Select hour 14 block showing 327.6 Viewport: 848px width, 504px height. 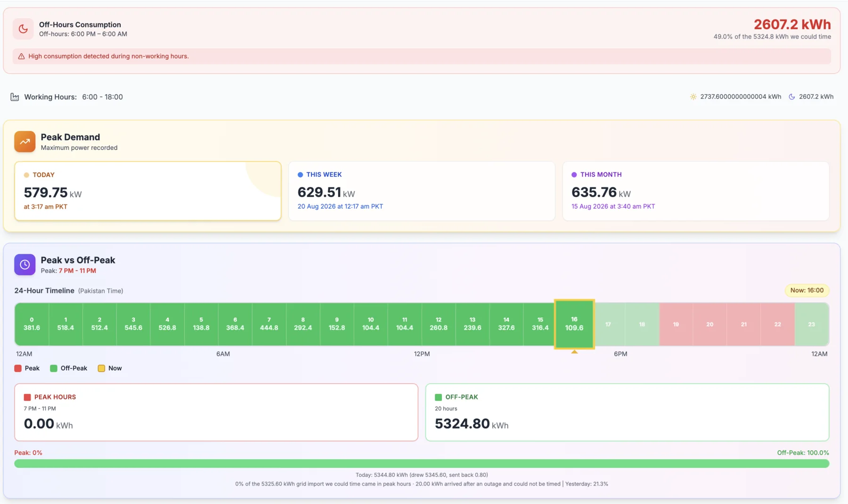506,324
